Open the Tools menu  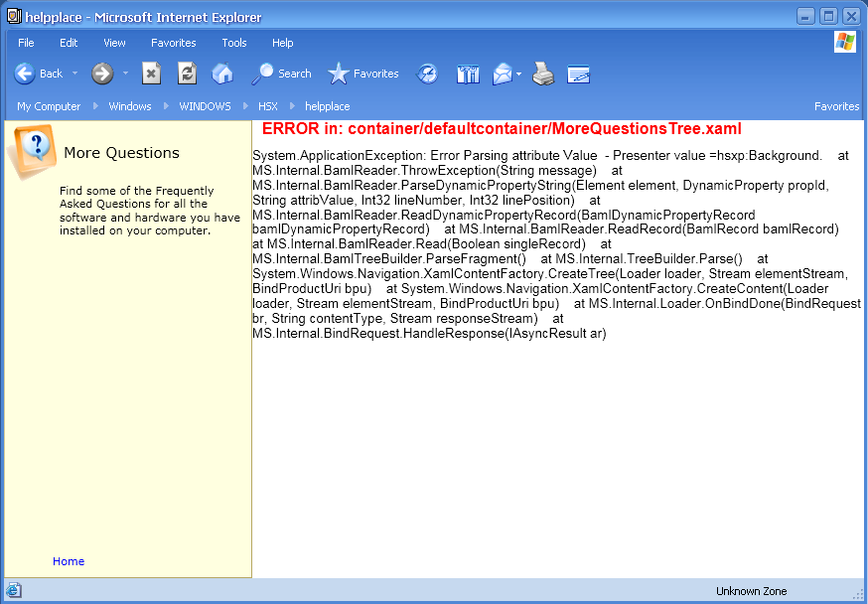(x=234, y=43)
